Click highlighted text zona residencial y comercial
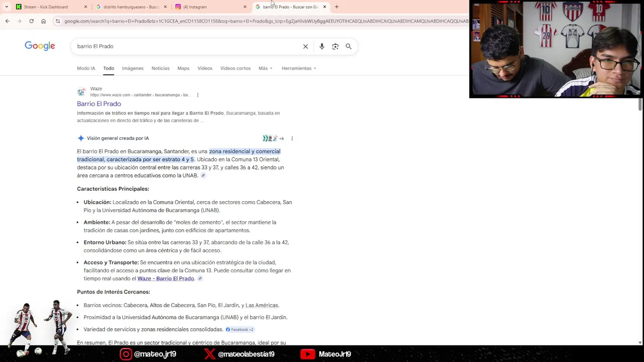644x362 pixels. click(245, 151)
